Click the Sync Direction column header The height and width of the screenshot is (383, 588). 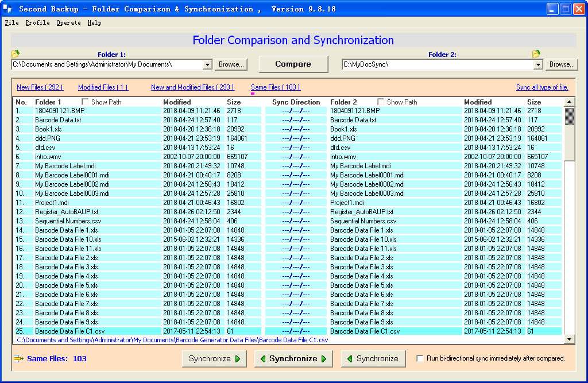tap(296, 102)
